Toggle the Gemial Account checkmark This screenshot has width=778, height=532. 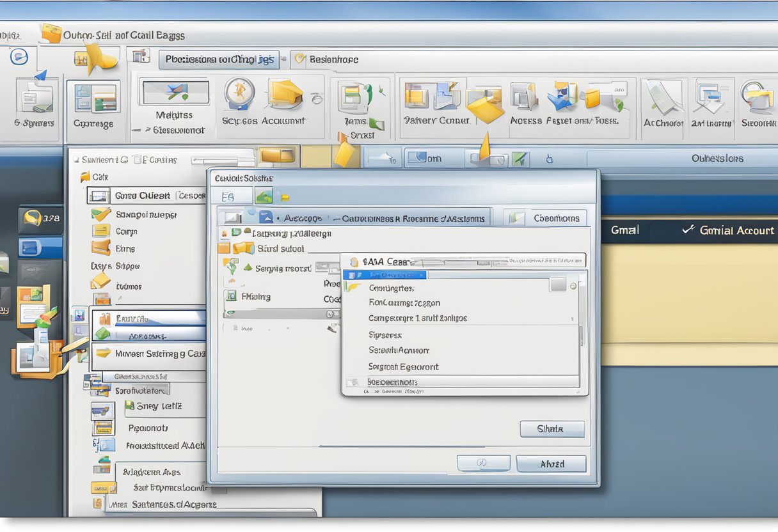coord(688,230)
